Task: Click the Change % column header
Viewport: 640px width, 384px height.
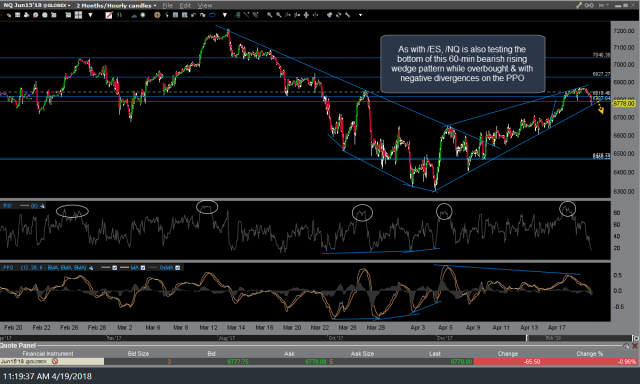Action: [589, 353]
